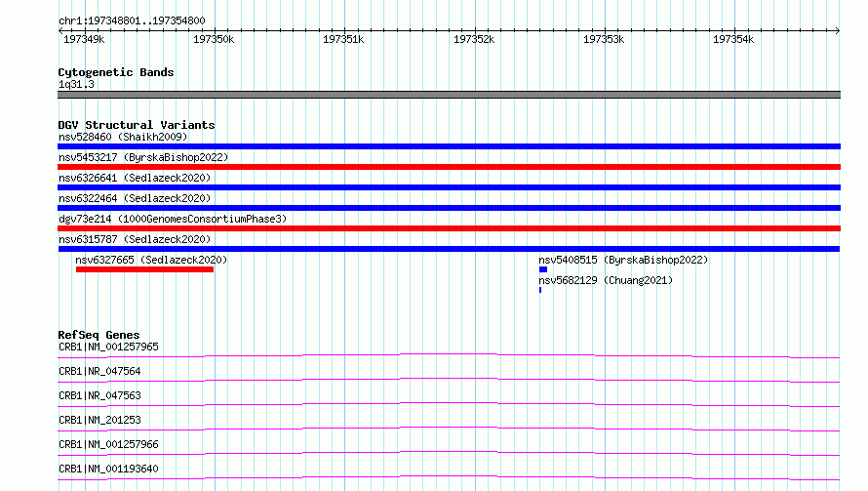Open the CRB1|NR_047564 transcript label
This screenshot has width=868, height=491.
(99, 371)
